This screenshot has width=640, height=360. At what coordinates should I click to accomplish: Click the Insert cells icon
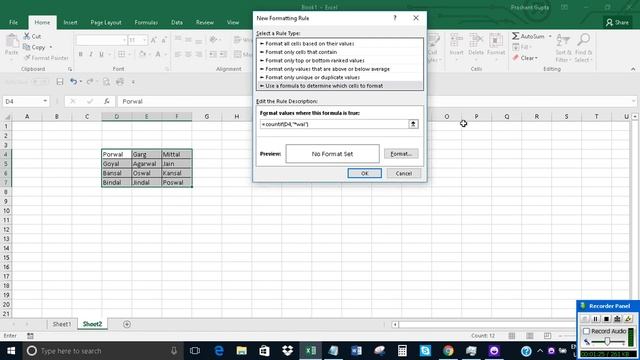456,41
